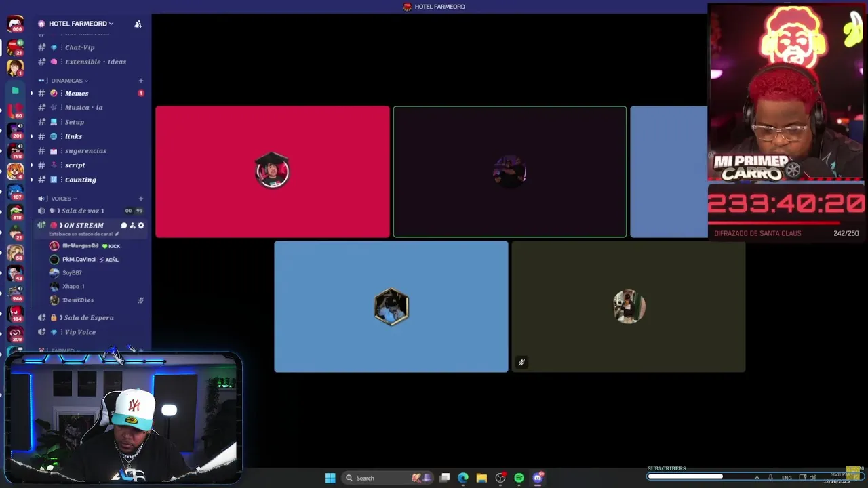Select the blue tile with hexagon avatar
The width and height of the screenshot is (868, 488).
(391, 307)
